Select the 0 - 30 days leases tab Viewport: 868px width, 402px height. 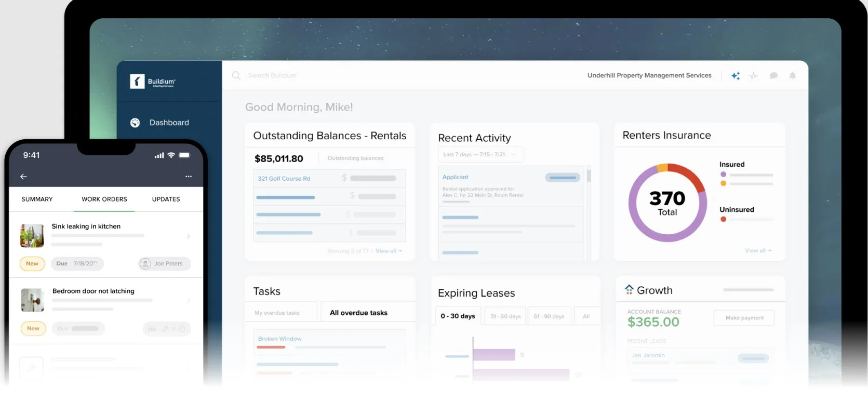(458, 316)
